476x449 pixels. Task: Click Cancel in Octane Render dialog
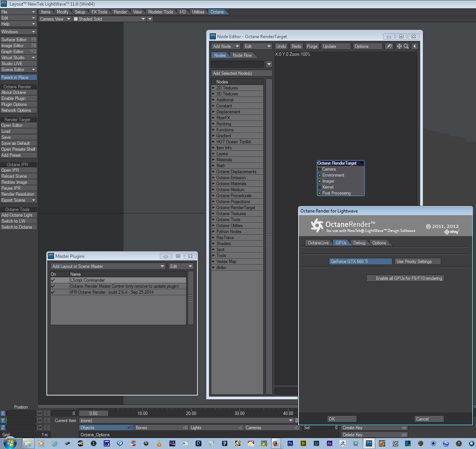click(x=429, y=419)
